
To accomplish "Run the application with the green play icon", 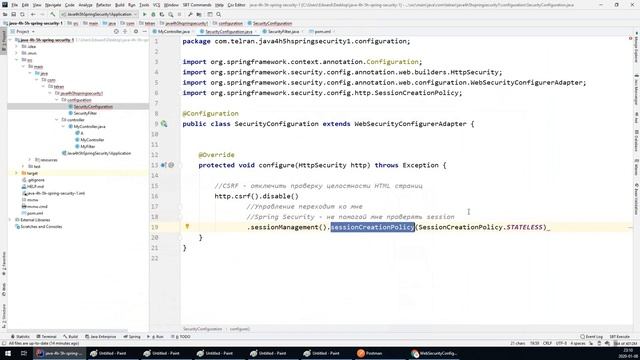I will [x=144, y=14].
